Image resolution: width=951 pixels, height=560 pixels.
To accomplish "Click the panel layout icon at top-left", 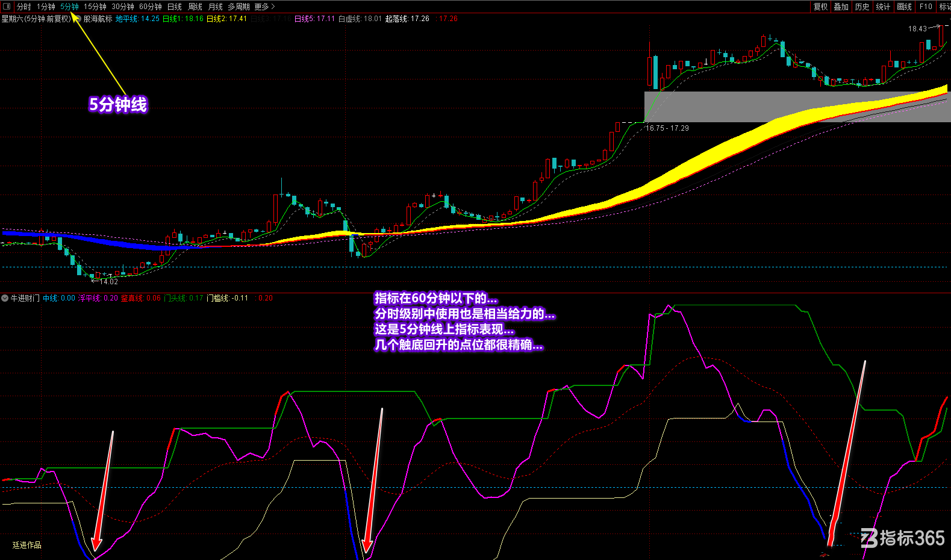I will (x=6, y=7).
